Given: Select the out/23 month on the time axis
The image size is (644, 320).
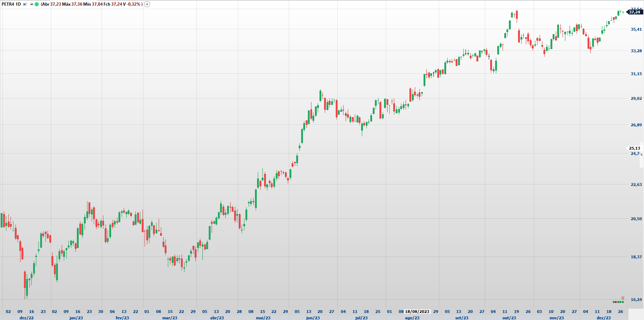Looking at the screenshot, I should (x=509, y=318).
